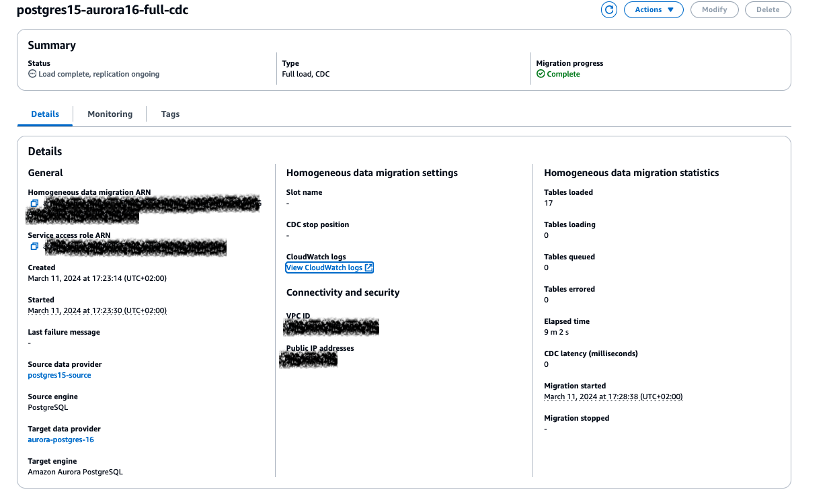Click the Tables errored label
The height and width of the screenshot is (504, 829).
point(569,289)
